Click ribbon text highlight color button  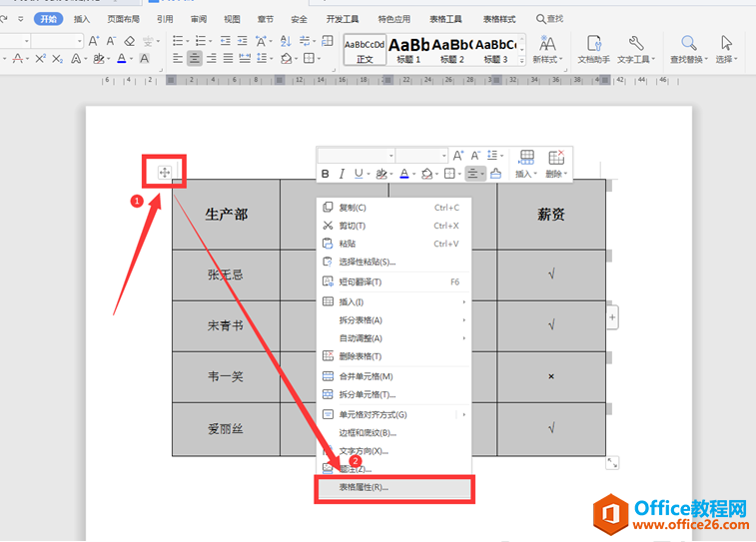[98, 59]
